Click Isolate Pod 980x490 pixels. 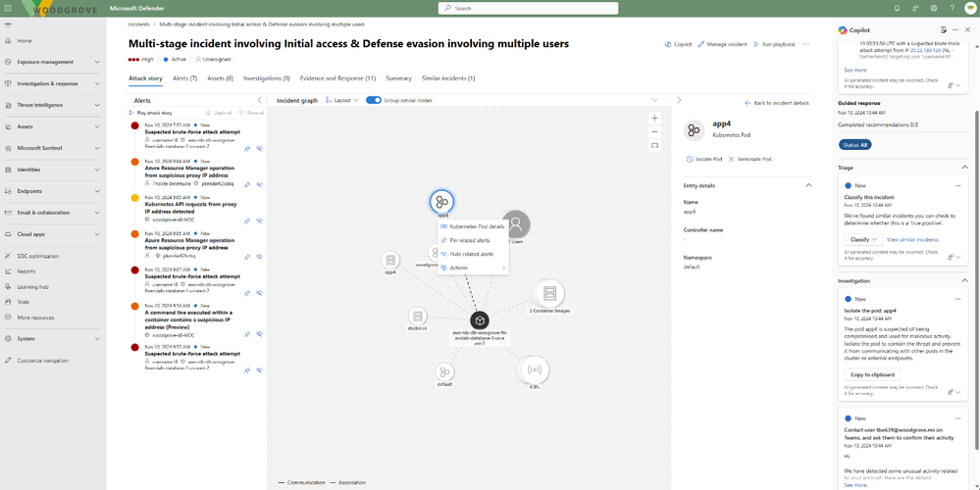point(703,159)
